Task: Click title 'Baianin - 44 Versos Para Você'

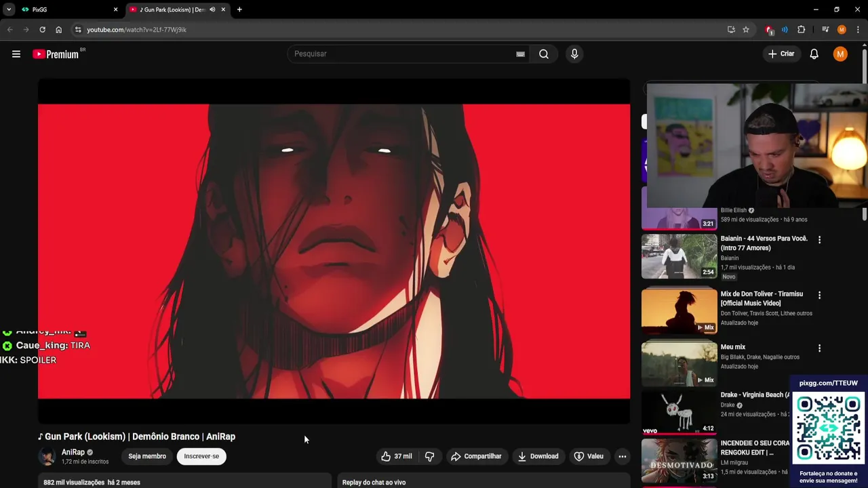Action: [x=764, y=243]
